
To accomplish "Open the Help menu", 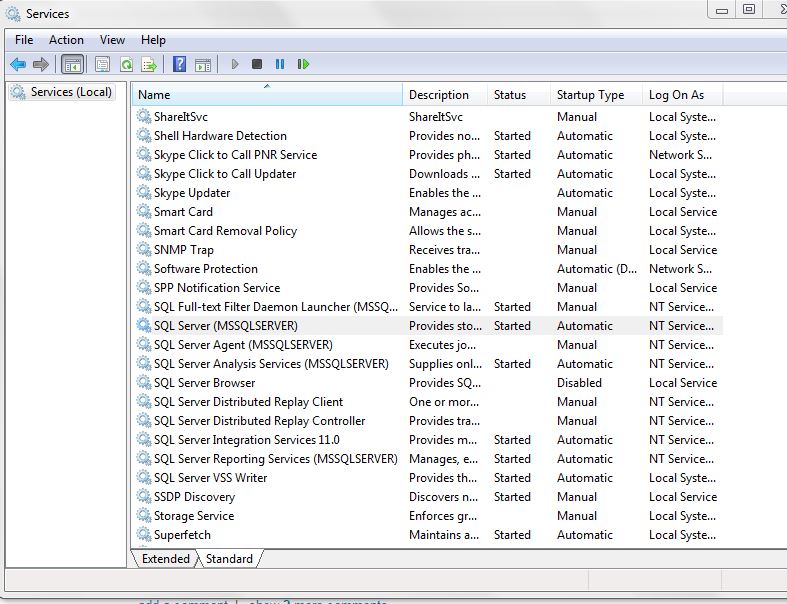I will tap(153, 40).
